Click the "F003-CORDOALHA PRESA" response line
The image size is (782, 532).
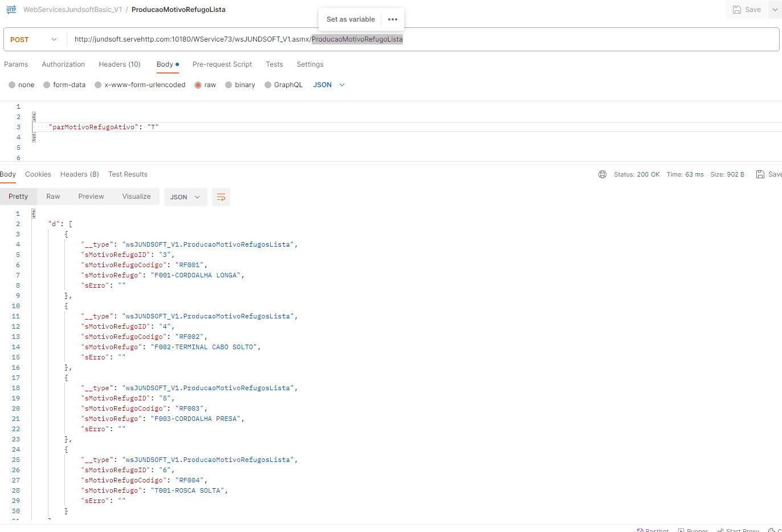pyautogui.click(x=163, y=419)
